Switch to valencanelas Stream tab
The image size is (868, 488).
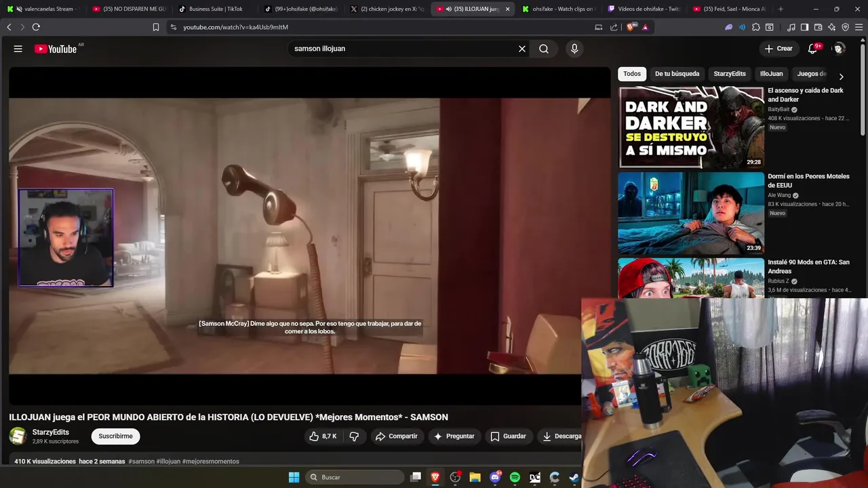[x=42, y=9]
